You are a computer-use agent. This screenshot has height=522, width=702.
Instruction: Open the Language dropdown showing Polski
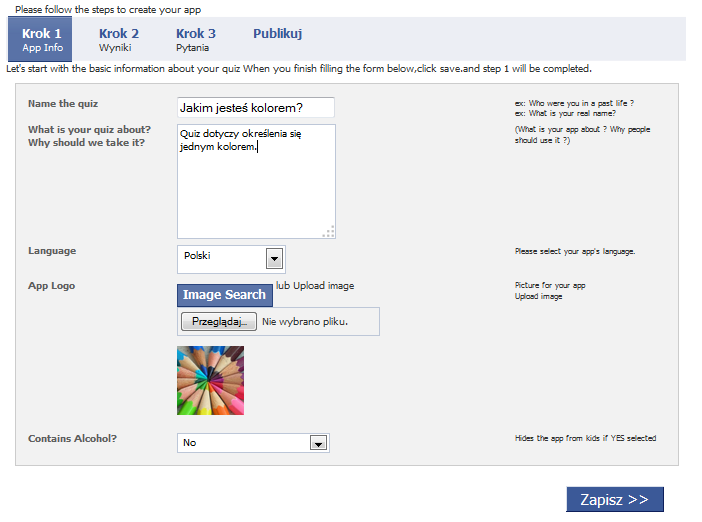[231, 259]
